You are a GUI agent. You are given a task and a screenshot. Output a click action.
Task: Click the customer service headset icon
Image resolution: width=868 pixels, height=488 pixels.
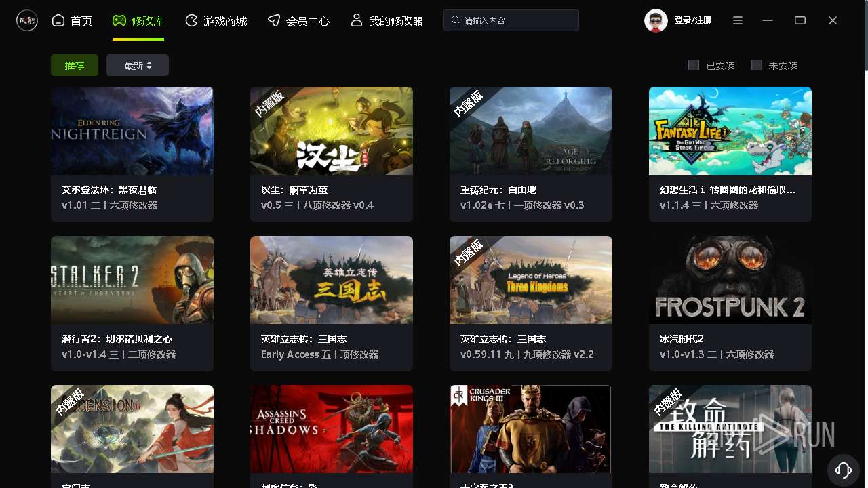click(x=844, y=469)
